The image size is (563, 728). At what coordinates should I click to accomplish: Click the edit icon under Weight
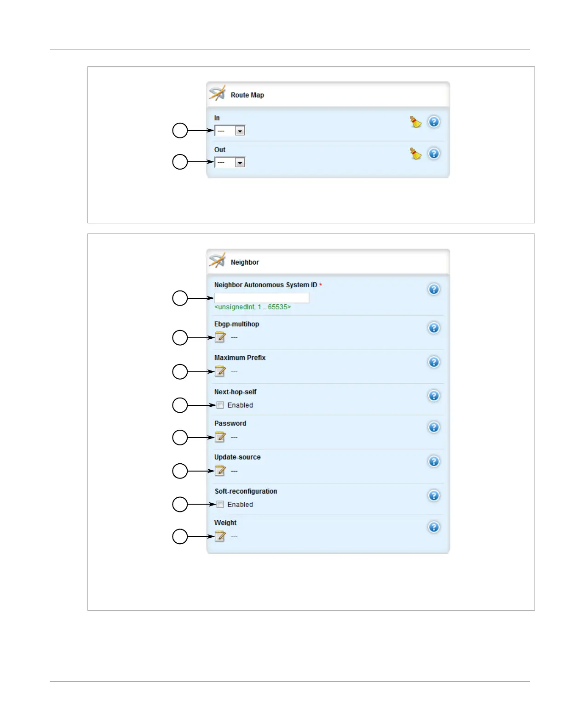tap(220, 536)
